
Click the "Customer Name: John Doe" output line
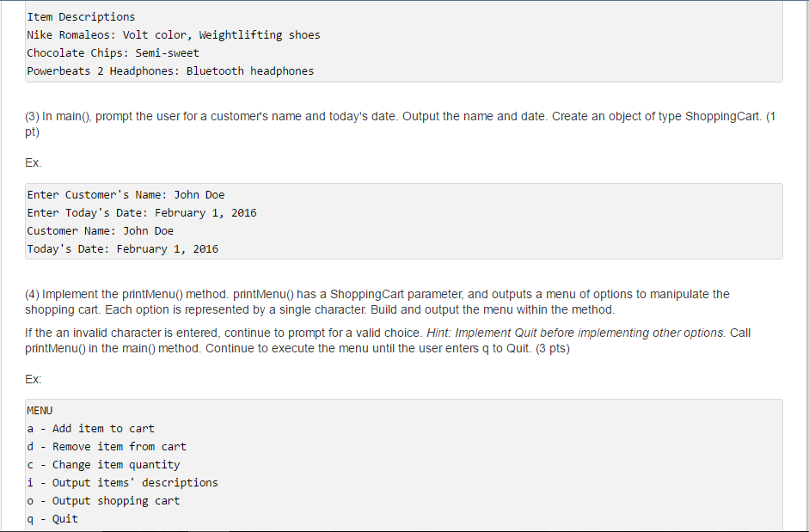coord(100,231)
